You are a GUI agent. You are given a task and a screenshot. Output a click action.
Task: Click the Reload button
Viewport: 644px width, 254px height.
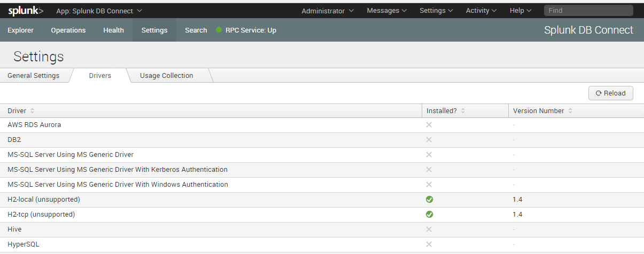pyautogui.click(x=610, y=93)
